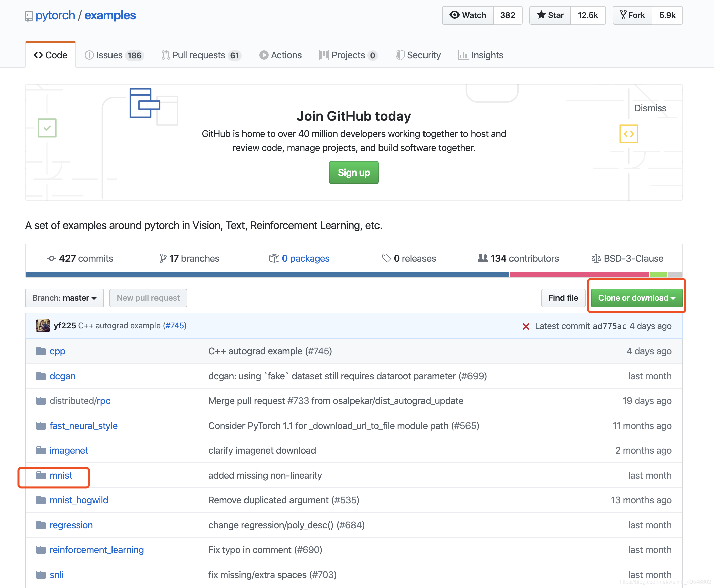View the Insights tab
The width and height of the screenshot is (714, 588).
[x=481, y=55]
